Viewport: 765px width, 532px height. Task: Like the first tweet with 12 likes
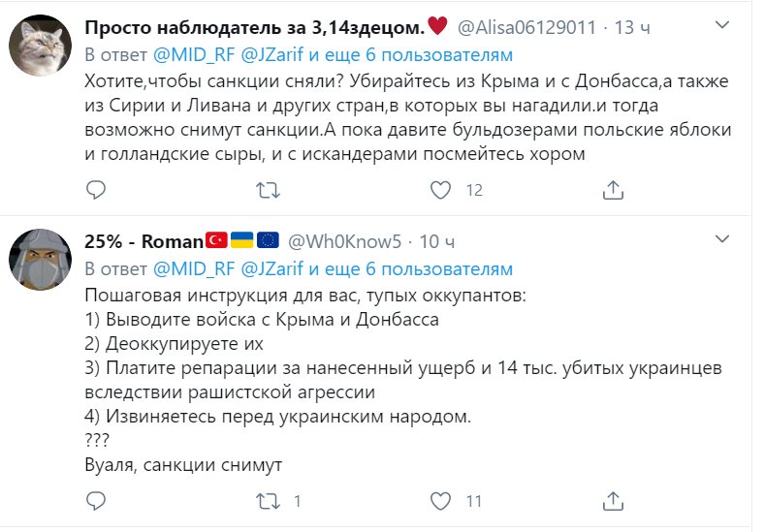click(440, 189)
